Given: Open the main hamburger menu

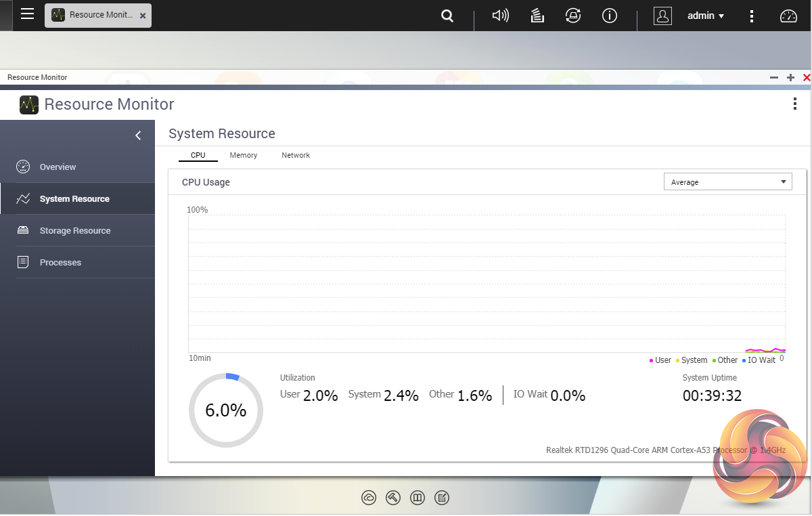Looking at the screenshot, I should 27,14.
